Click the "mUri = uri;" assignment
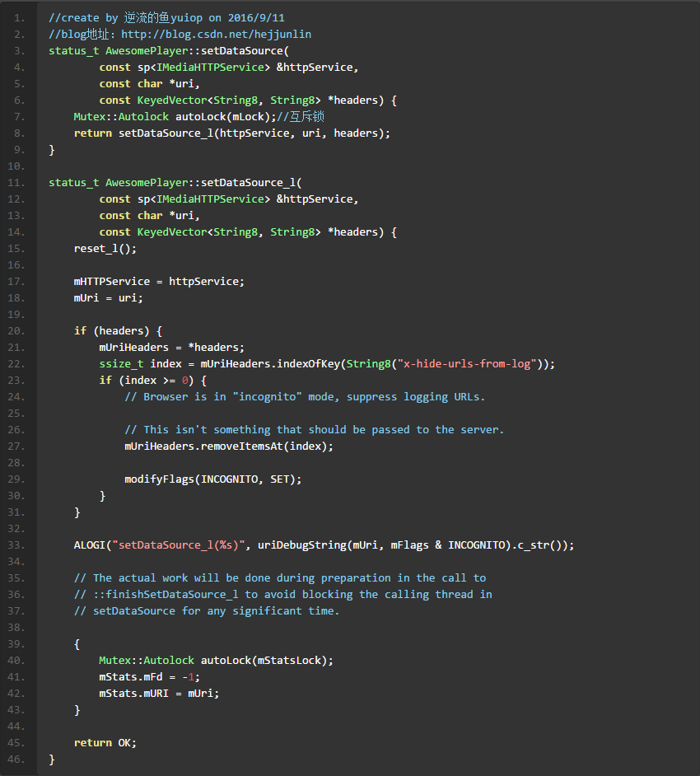Image resolution: width=700 pixels, height=776 pixels. tap(108, 297)
